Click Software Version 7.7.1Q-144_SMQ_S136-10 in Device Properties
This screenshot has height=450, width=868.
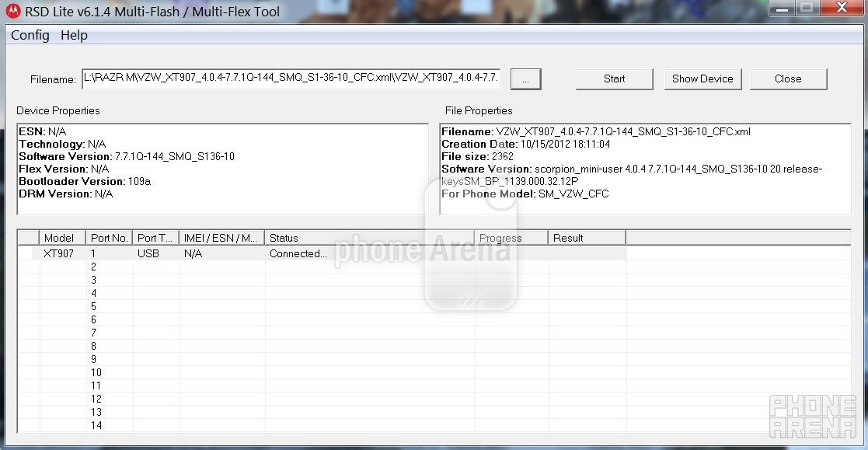pos(127,157)
